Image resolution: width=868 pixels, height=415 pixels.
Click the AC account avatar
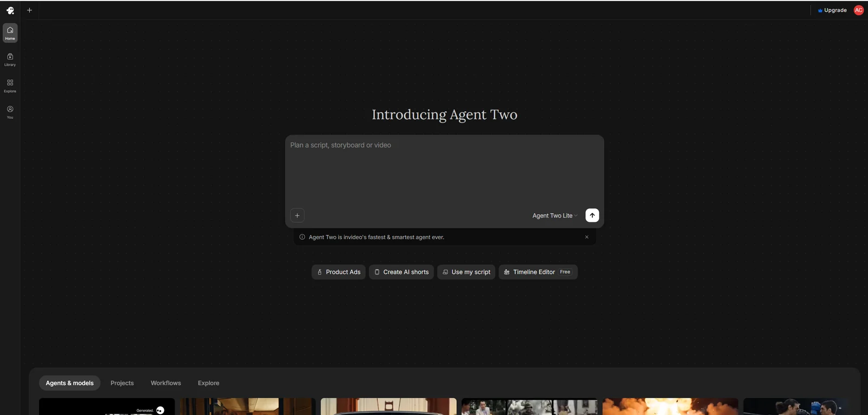(x=858, y=10)
